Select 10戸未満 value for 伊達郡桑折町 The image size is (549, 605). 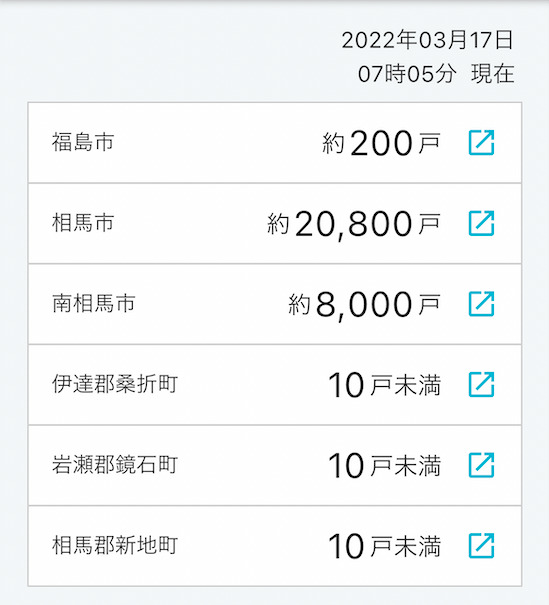(x=385, y=385)
